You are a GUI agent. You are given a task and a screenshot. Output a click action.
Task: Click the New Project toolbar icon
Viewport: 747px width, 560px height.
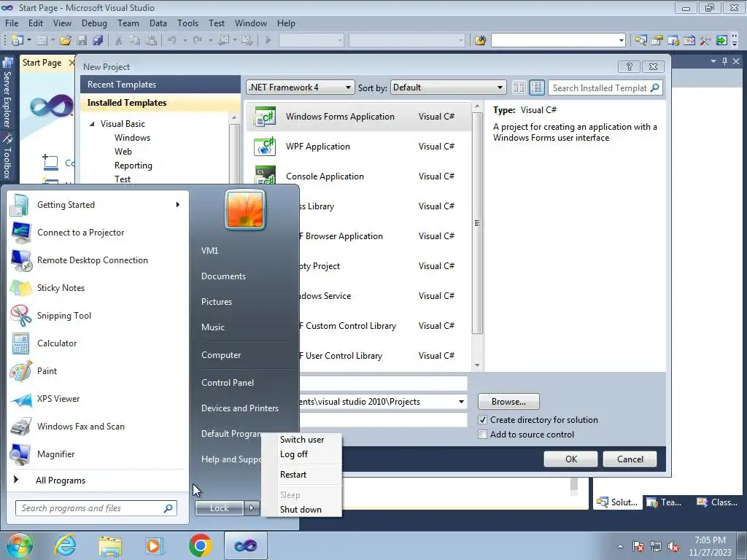tap(18, 41)
